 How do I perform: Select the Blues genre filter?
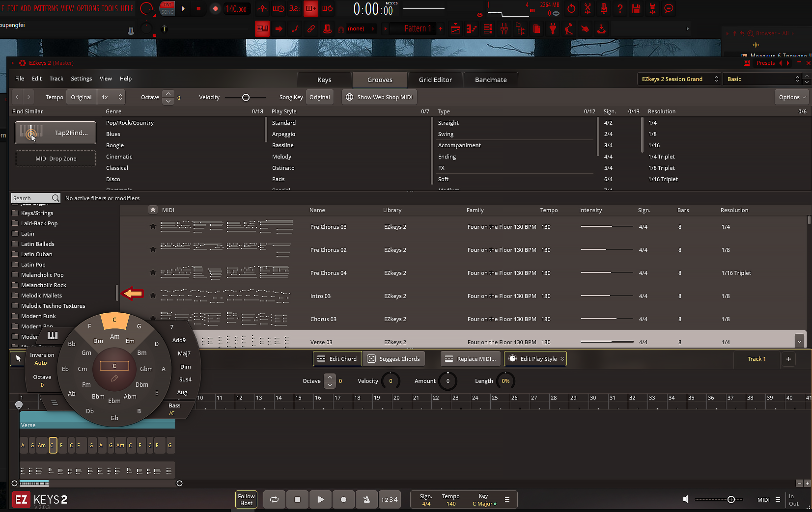[113, 134]
